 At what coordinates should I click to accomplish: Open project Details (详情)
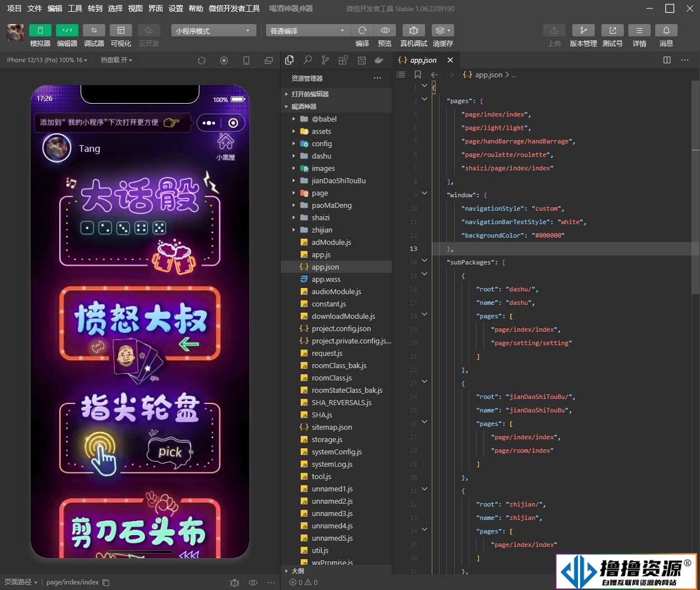(640, 30)
